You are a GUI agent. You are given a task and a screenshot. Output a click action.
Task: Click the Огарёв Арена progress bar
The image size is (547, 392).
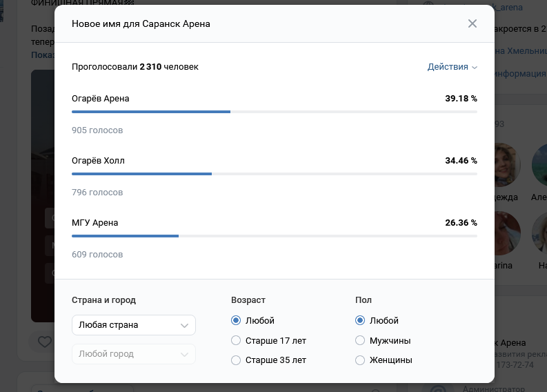(275, 112)
